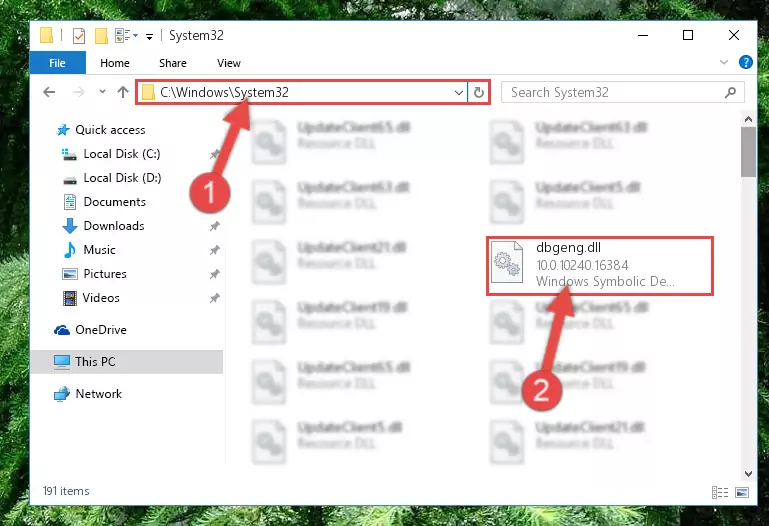
Task: Click the search magnifier icon
Action: point(730,92)
